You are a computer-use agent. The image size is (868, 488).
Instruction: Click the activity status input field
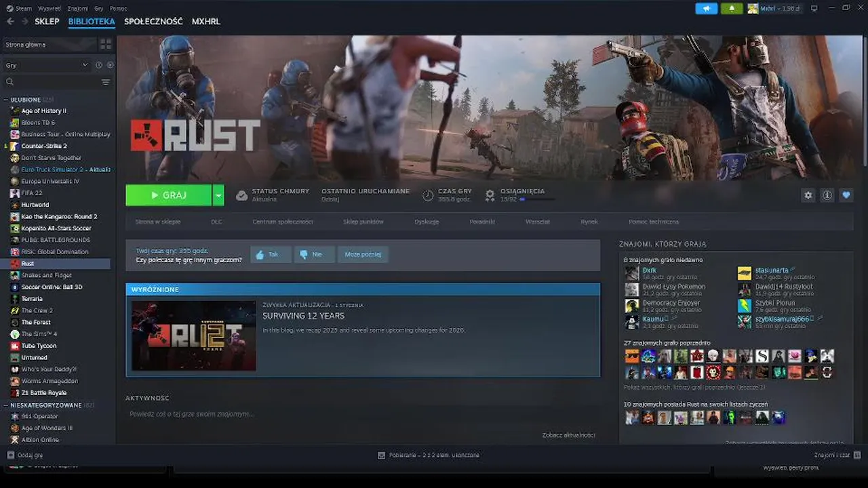click(x=363, y=413)
